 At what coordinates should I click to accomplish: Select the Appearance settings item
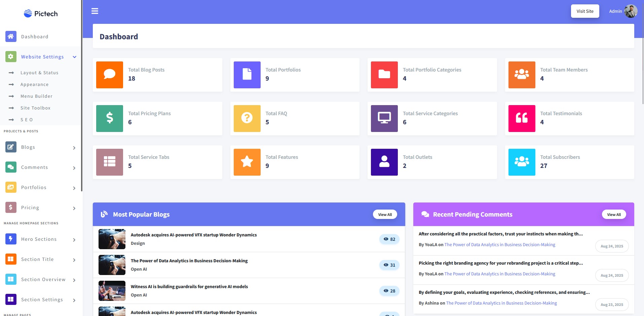[x=34, y=85]
